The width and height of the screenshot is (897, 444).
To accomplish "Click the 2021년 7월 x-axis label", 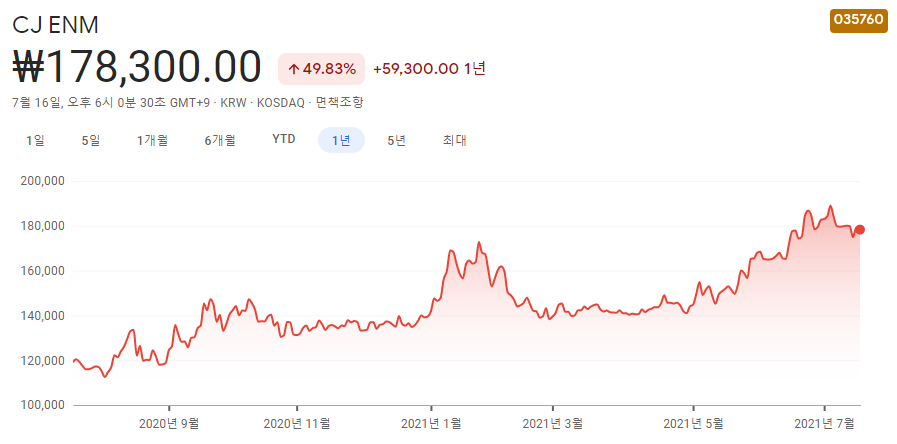I will (824, 424).
